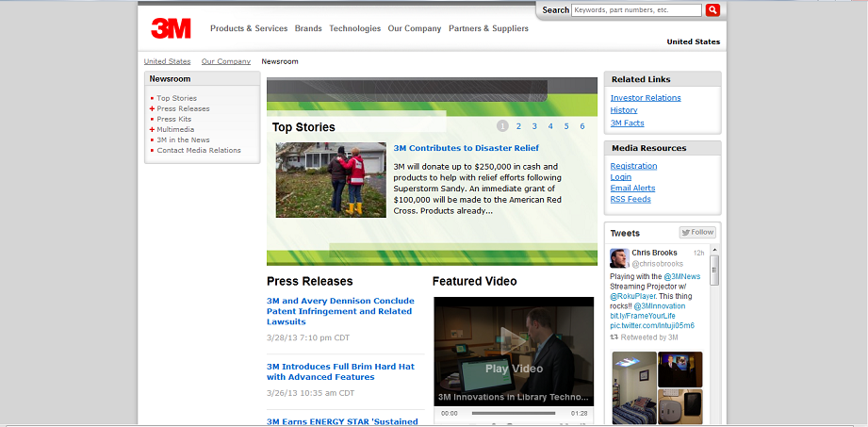Click Chris Brooks' avatar in Tweets
Viewport: 868px width, 427px height.
pos(619,258)
